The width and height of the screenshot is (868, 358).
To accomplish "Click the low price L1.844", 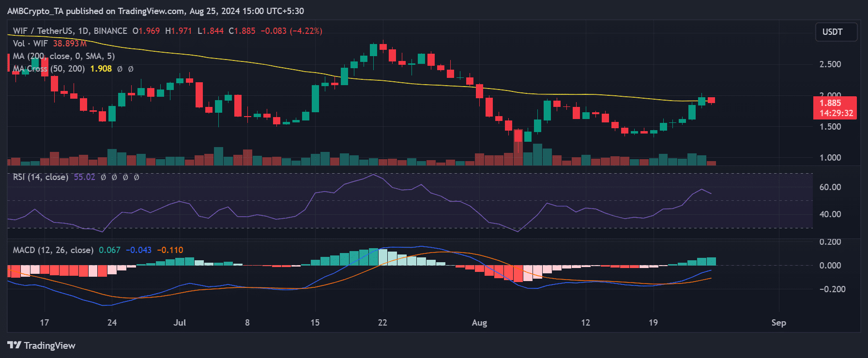I will (211, 31).
